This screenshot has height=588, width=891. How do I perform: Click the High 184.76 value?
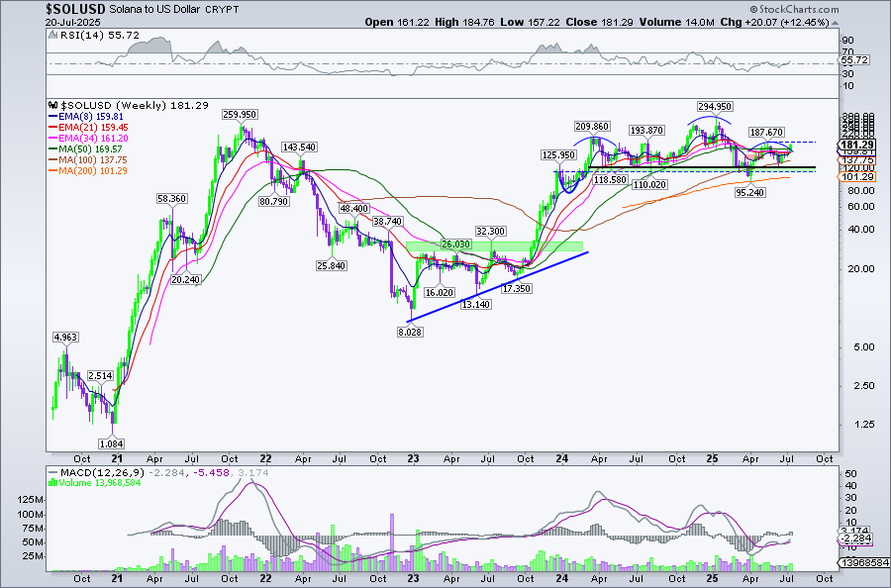[465, 22]
